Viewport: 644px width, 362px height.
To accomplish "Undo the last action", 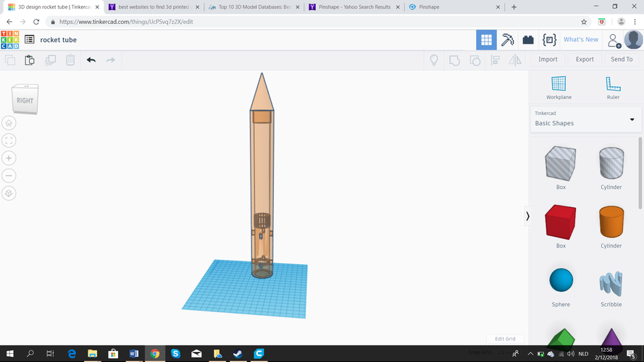I will coord(91,60).
